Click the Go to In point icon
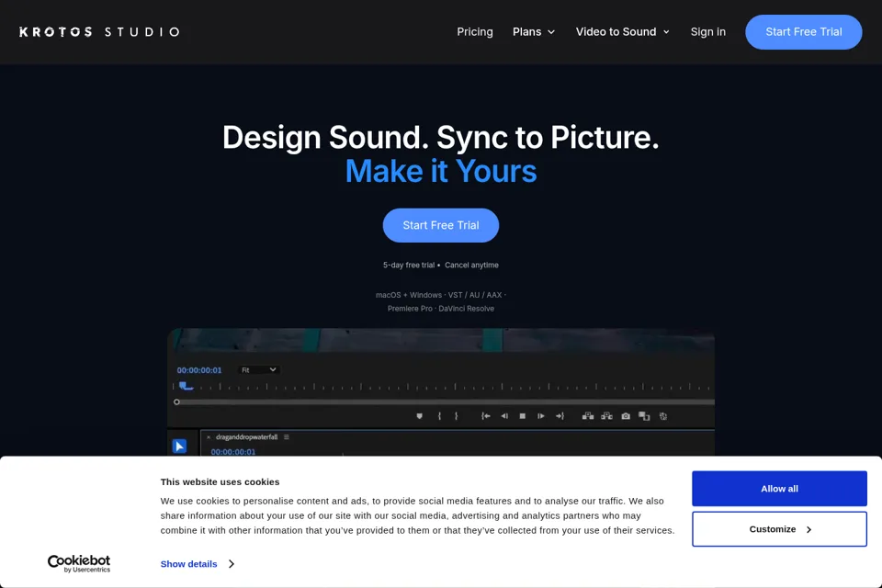The height and width of the screenshot is (588, 882). pos(486,416)
